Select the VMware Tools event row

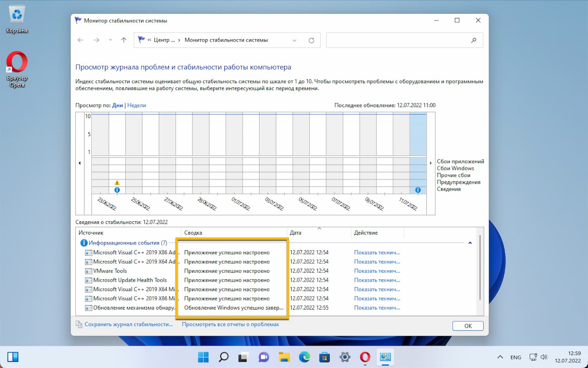pos(110,271)
